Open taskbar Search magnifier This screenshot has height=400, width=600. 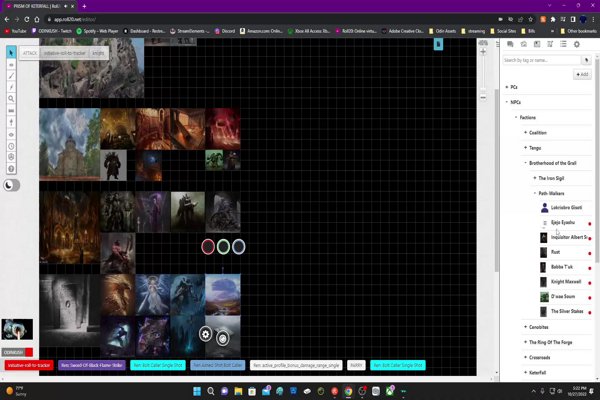(211, 391)
